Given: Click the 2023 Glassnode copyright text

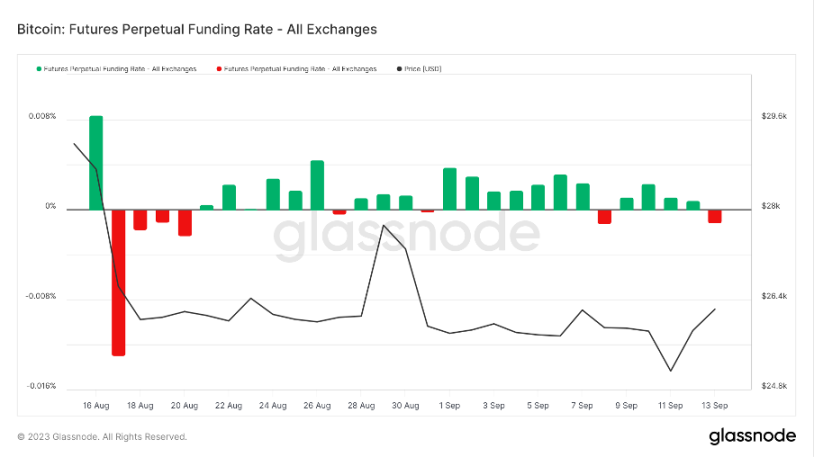Looking at the screenshot, I should pyautogui.click(x=102, y=437).
